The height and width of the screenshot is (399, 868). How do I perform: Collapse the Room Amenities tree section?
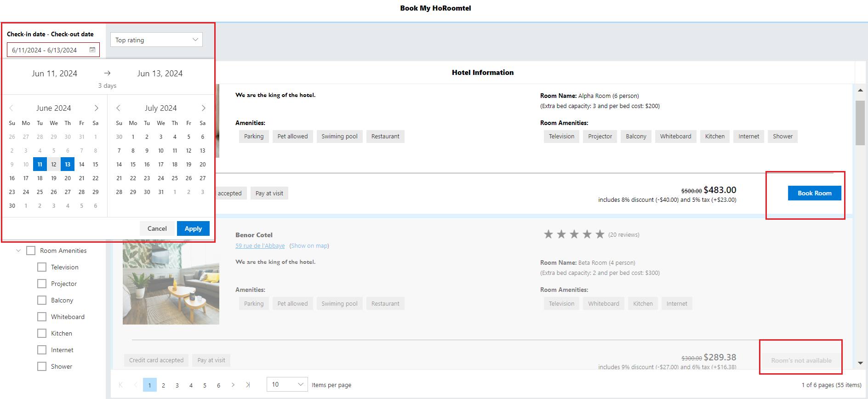pos(18,251)
